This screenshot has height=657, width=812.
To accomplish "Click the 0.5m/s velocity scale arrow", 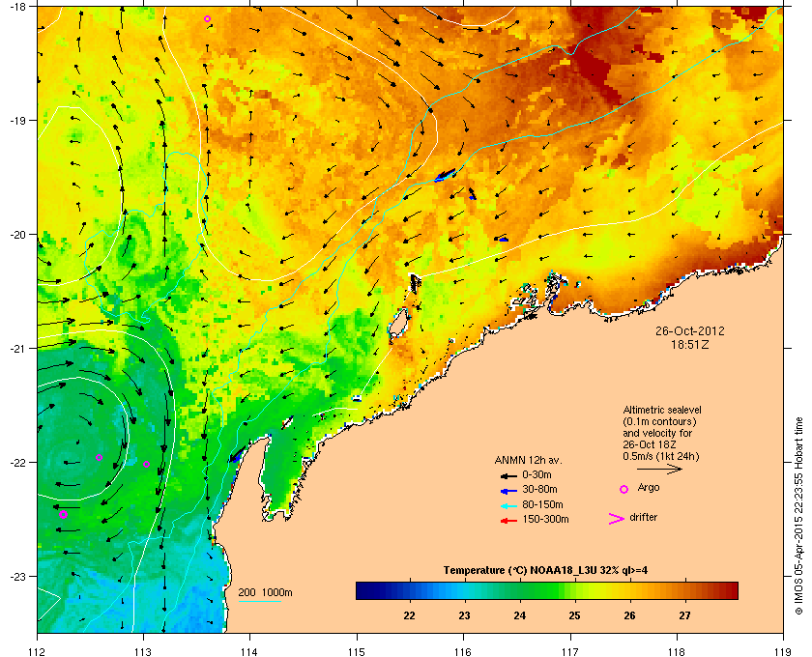I will [x=659, y=469].
